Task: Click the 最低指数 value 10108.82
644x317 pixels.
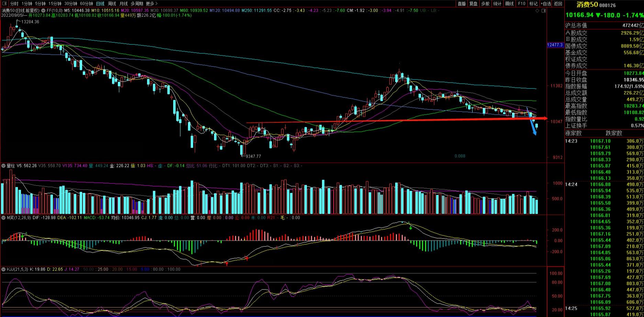Action: (x=633, y=113)
